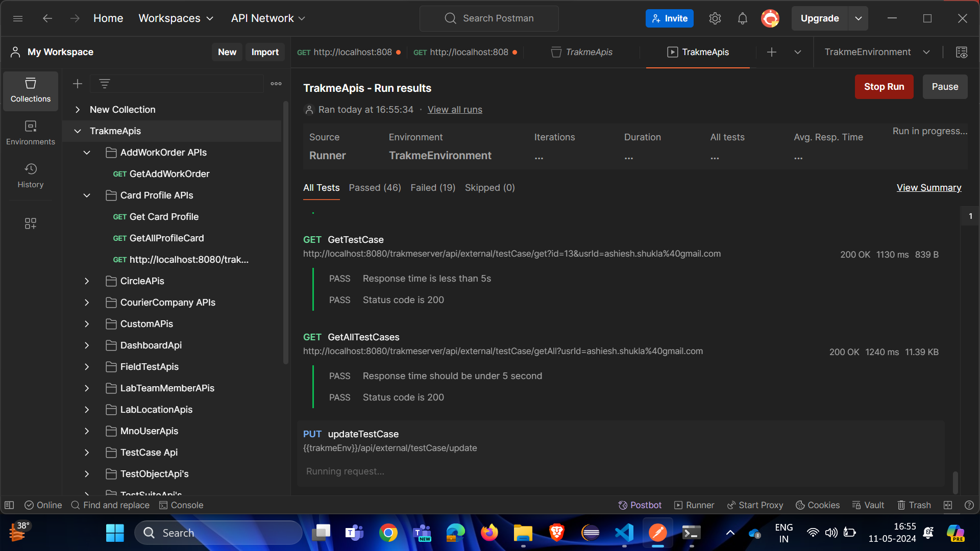Open the View Summary link
The height and width of the screenshot is (551, 980).
[929, 188]
